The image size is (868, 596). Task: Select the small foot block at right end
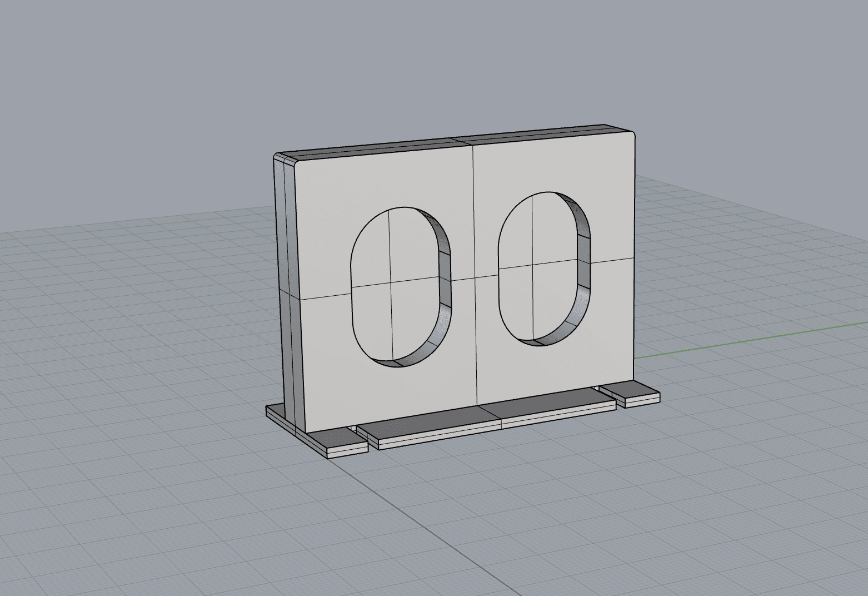(x=631, y=395)
